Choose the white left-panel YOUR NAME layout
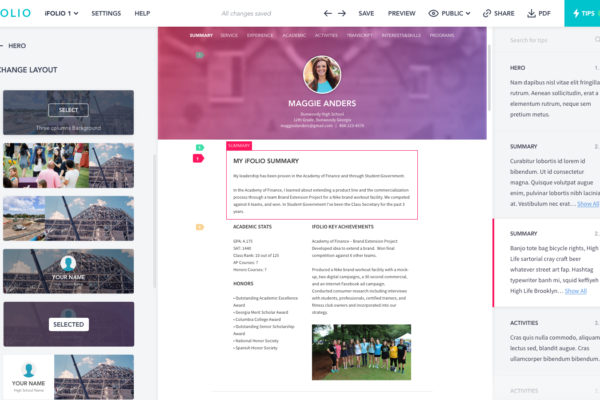This screenshot has height=400, width=600. (x=68, y=377)
